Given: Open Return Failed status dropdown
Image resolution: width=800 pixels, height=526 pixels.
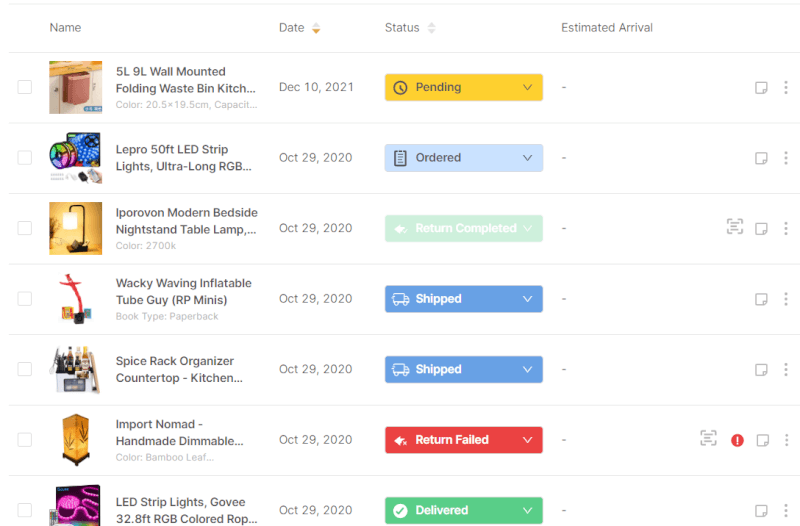Looking at the screenshot, I should click(x=464, y=440).
